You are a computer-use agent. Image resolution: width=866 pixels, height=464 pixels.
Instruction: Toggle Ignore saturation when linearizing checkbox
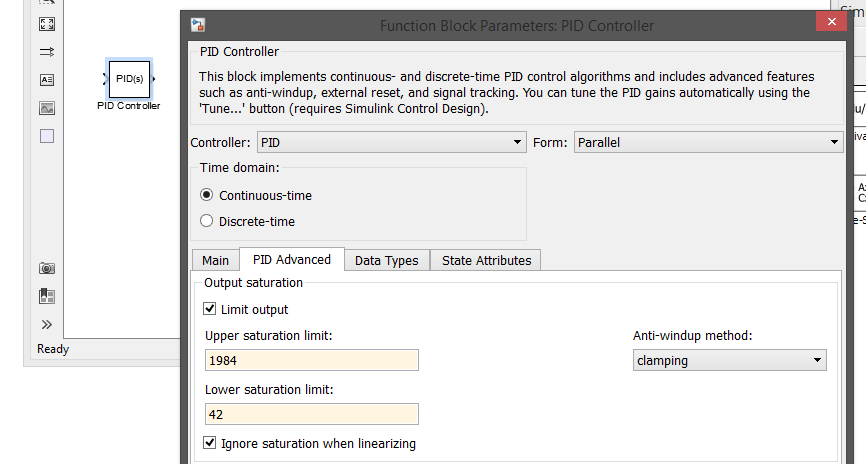pyautogui.click(x=210, y=443)
